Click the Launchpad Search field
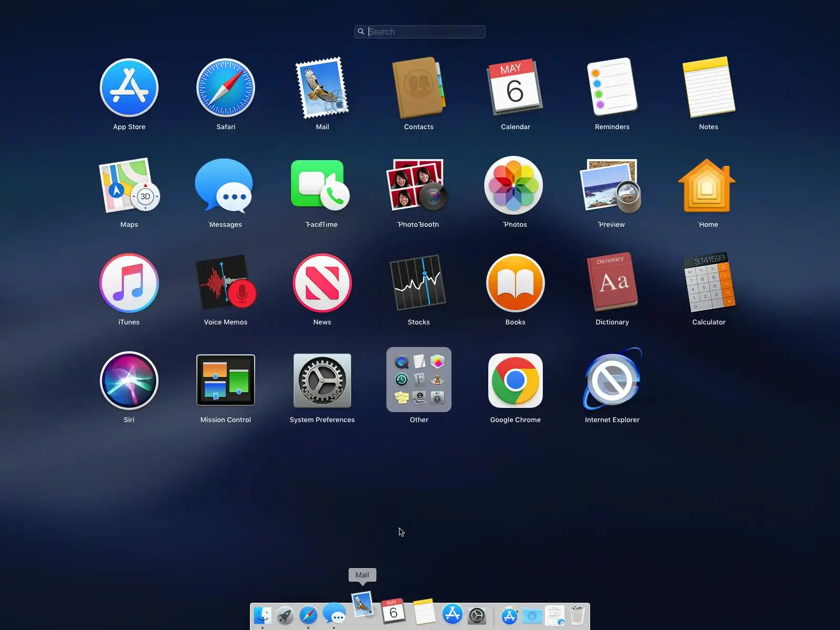The image size is (840, 630). point(420,31)
